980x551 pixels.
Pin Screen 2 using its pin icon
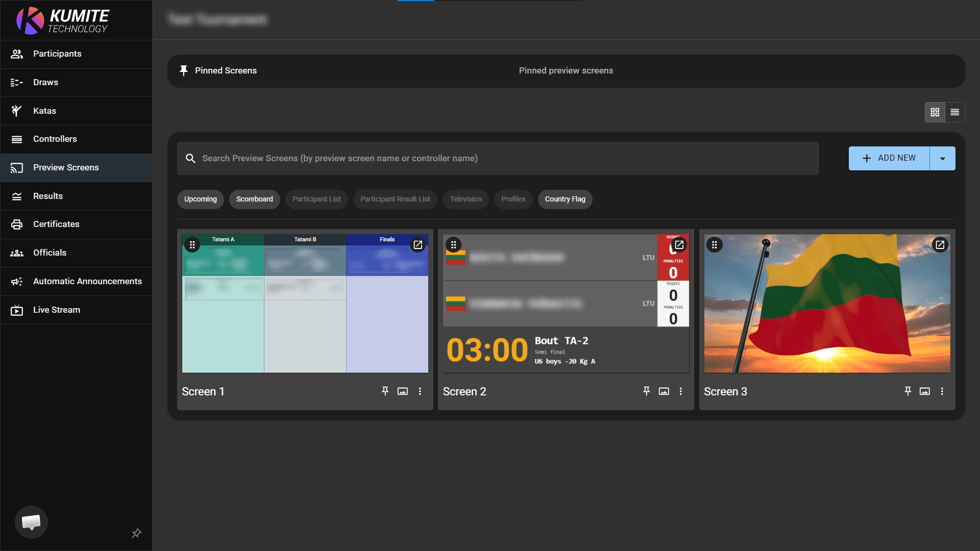click(647, 391)
